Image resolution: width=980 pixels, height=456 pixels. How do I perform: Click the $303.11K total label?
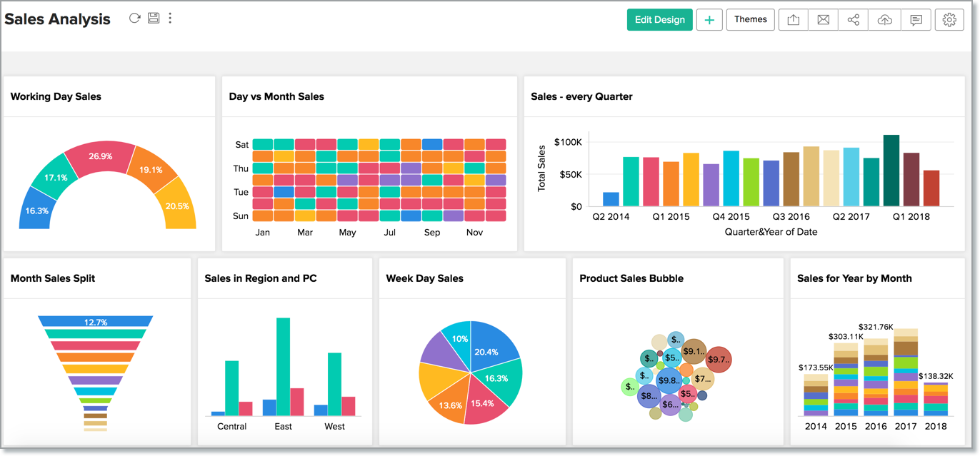pyautogui.click(x=846, y=336)
